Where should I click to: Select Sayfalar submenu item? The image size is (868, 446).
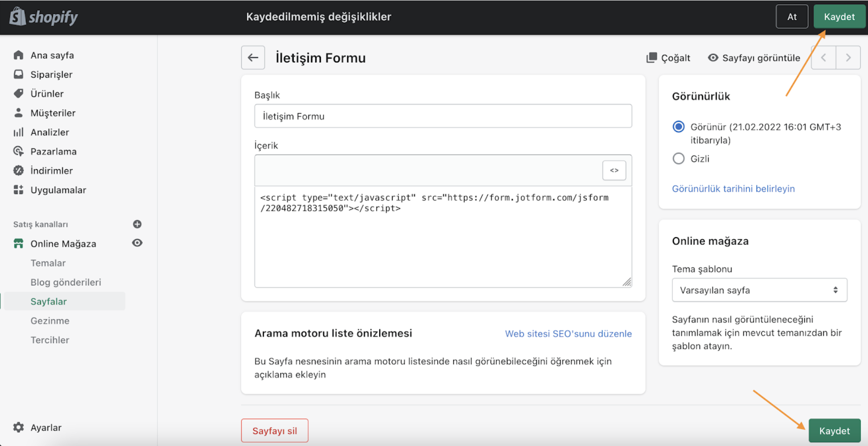click(x=49, y=302)
